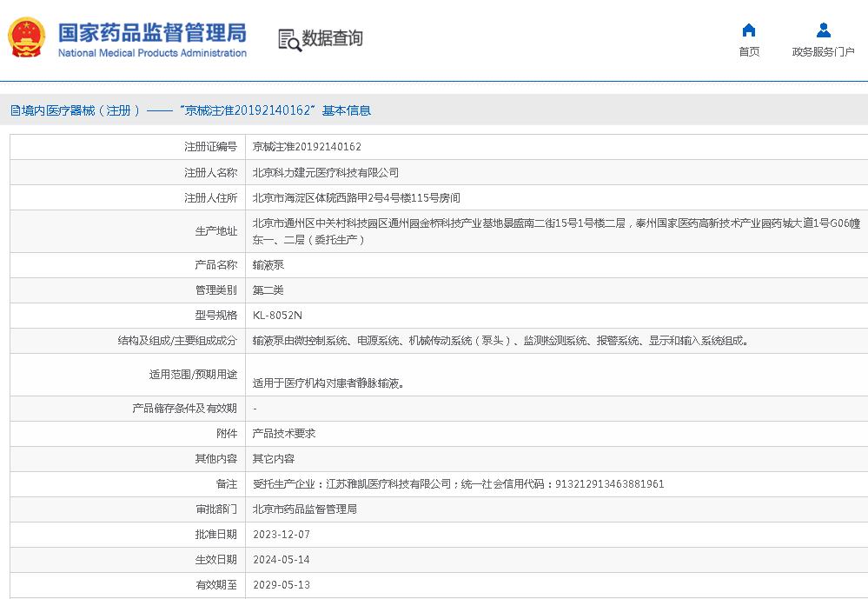Open the 国家药品监督管理局 site title
The height and width of the screenshot is (599, 868).
pyautogui.click(x=152, y=33)
